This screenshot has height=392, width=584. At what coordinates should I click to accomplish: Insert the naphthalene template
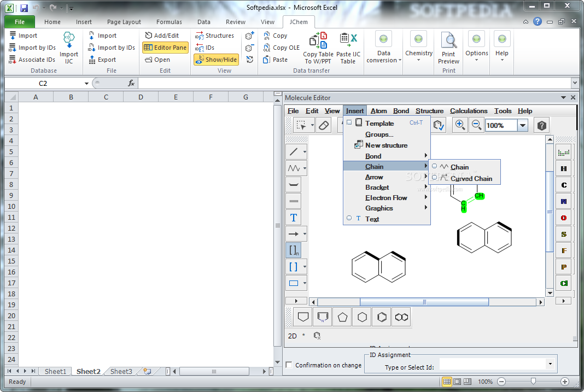401,317
